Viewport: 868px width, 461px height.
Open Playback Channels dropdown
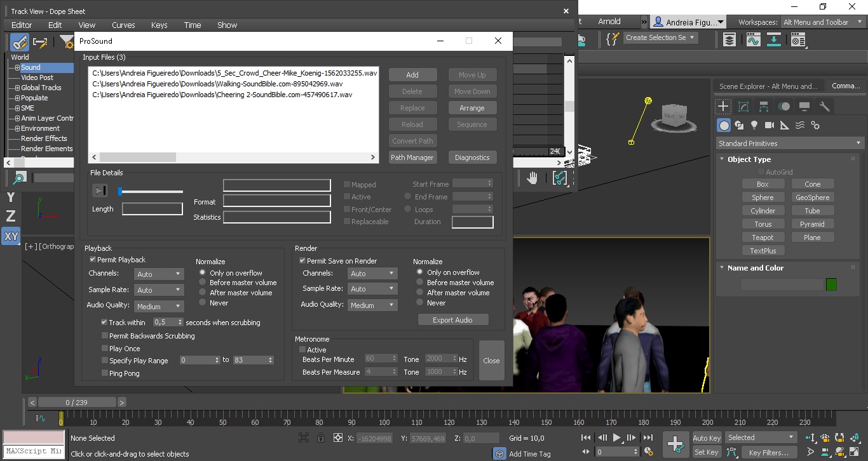click(159, 274)
